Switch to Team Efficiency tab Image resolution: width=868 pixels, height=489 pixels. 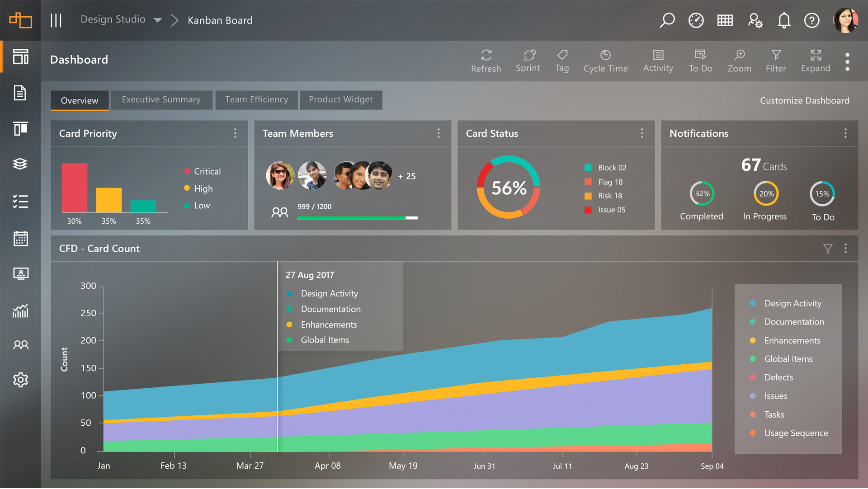(x=256, y=100)
